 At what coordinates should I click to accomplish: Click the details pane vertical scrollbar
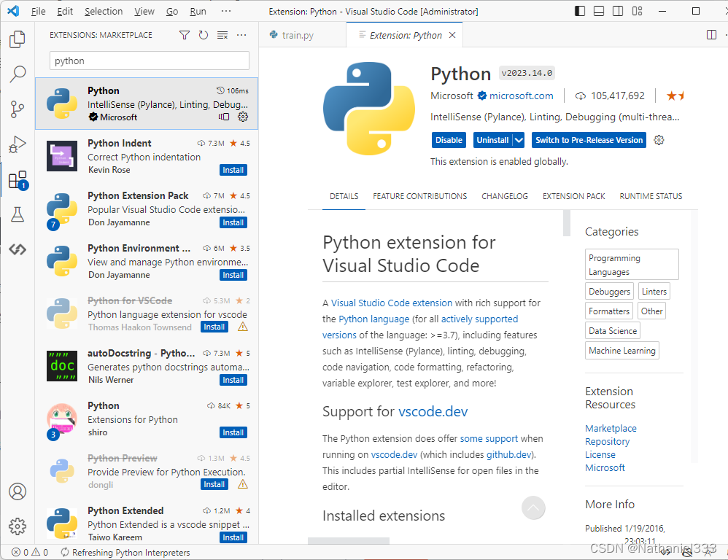(567, 223)
